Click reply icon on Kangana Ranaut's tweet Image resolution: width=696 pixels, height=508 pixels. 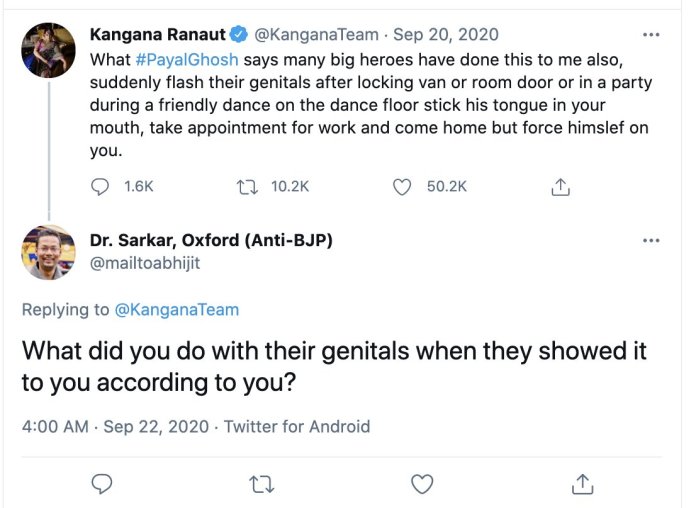click(x=100, y=186)
